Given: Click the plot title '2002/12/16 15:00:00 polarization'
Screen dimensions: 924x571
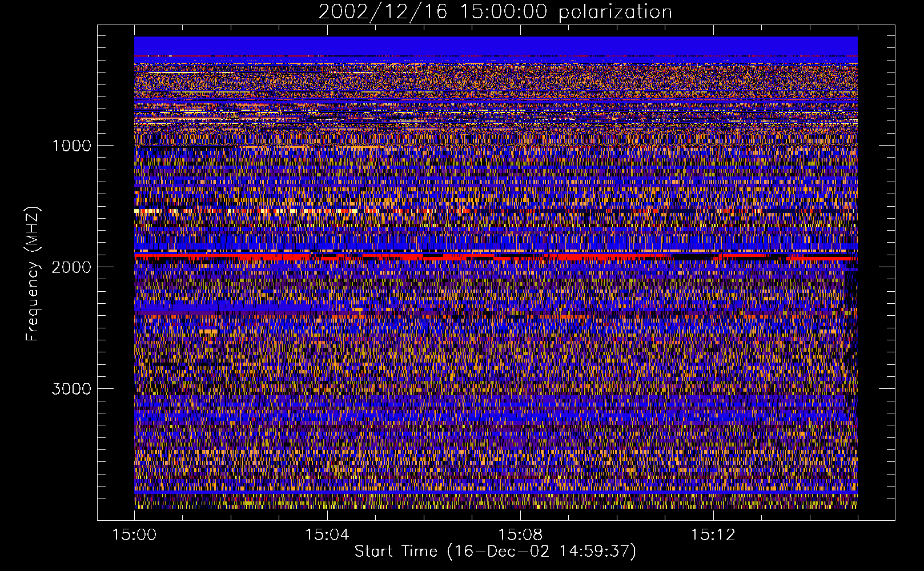Looking at the screenshot, I should pyautogui.click(x=495, y=11).
